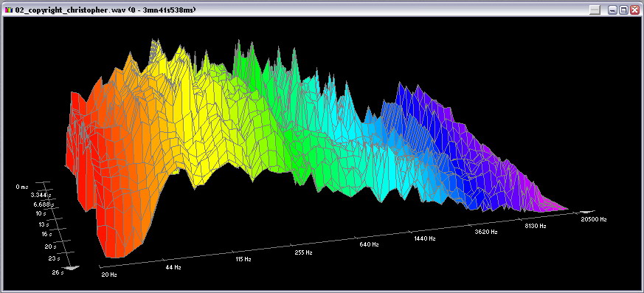Click the gray dash button in title bar
This screenshot has height=293, width=644.
point(595,10)
